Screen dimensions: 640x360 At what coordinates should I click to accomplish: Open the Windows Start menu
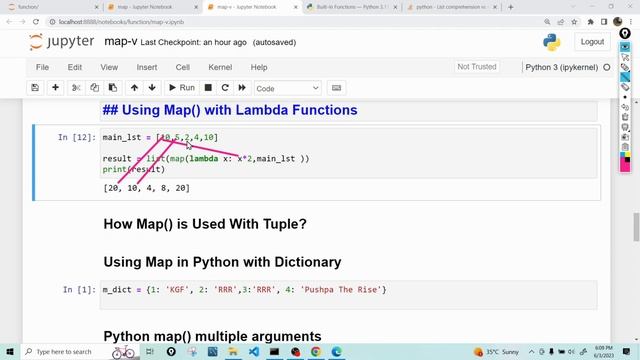pos(10,352)
